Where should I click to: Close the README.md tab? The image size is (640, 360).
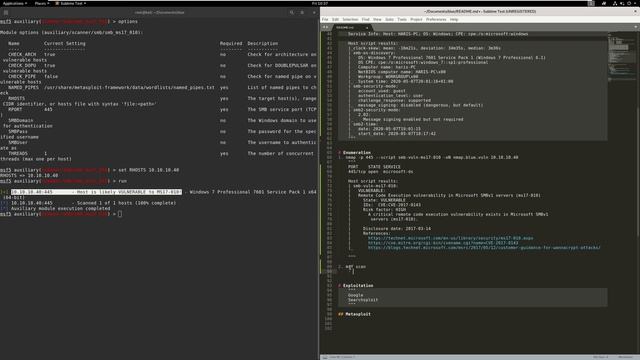tap(367, 27)
